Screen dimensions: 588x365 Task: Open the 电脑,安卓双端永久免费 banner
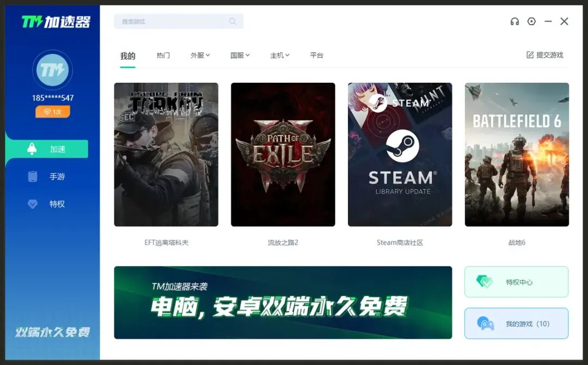[x=283, y=303]
